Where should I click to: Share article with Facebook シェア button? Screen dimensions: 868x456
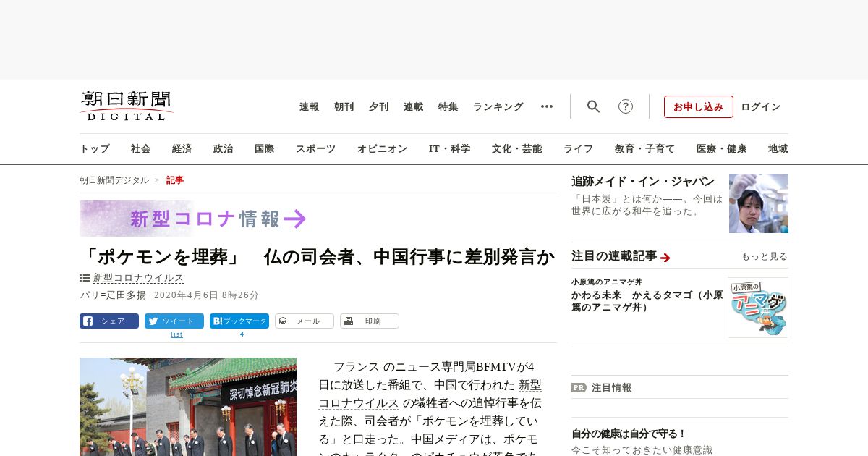[109, 321]
